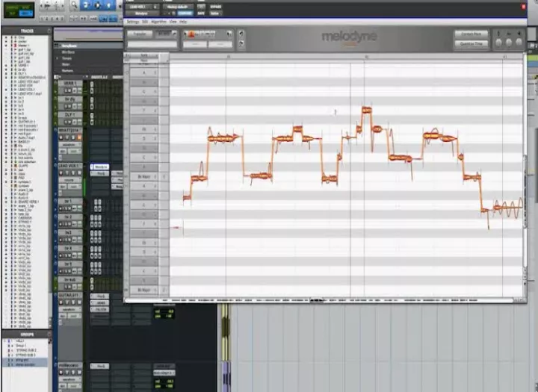The height and width of the screenshot is (392, 538).
Task: Open Melodyne's Settings menu
Action: (x=132, y=22)
